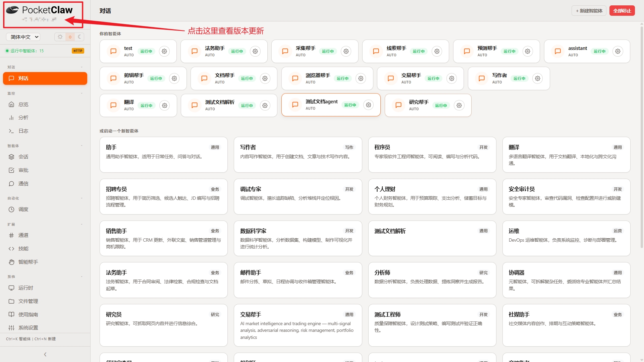Open 通信 messaging in sidebar
The image size is (644, 362).
[45, 184]
